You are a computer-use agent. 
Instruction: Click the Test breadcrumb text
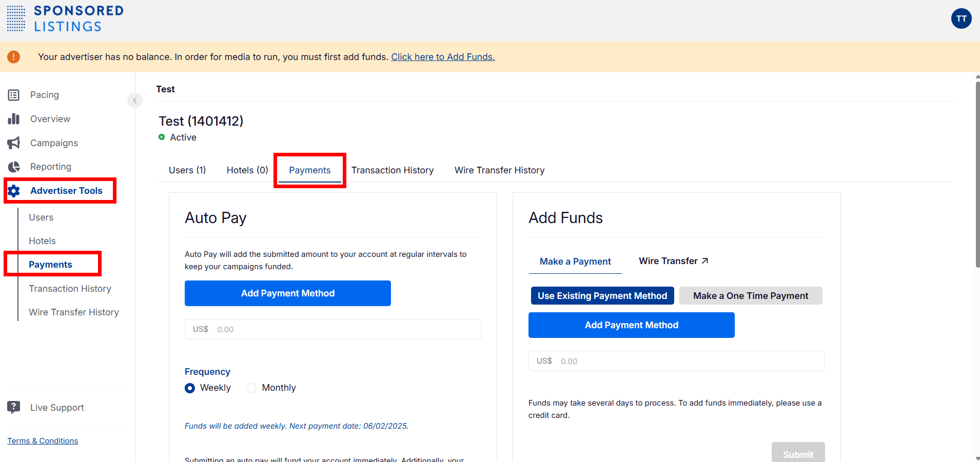pyautogui.click(x=165, y=89)
